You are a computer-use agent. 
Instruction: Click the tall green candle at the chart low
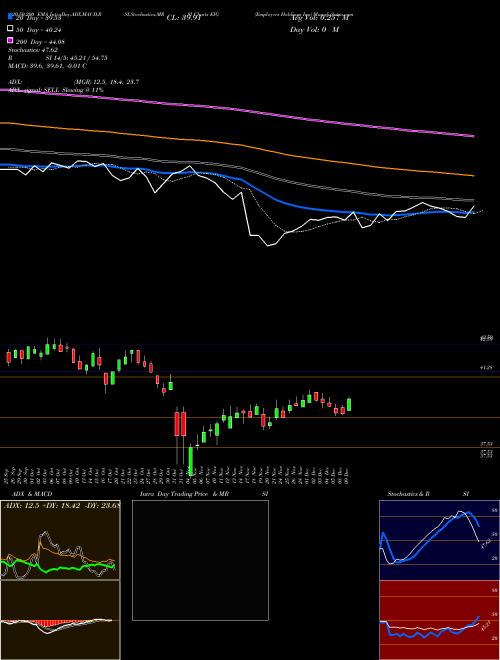[191, 461]
